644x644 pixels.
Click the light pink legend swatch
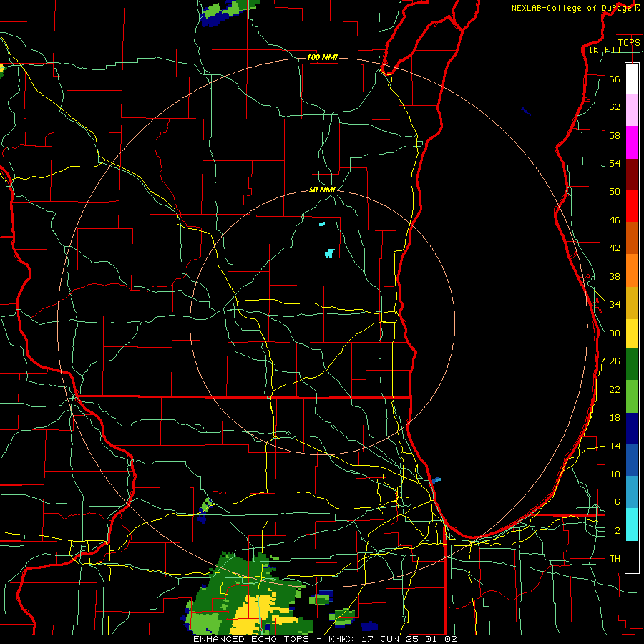(x=632, y=110)
